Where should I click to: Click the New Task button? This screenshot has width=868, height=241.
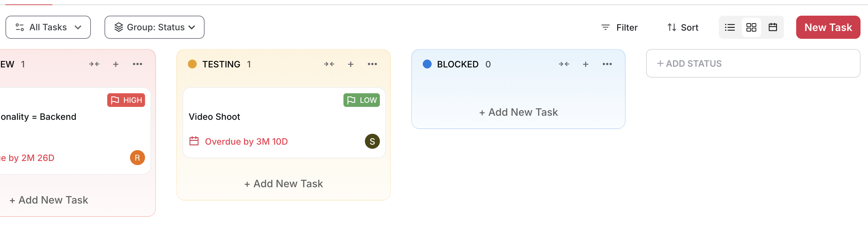pos(828,27)
